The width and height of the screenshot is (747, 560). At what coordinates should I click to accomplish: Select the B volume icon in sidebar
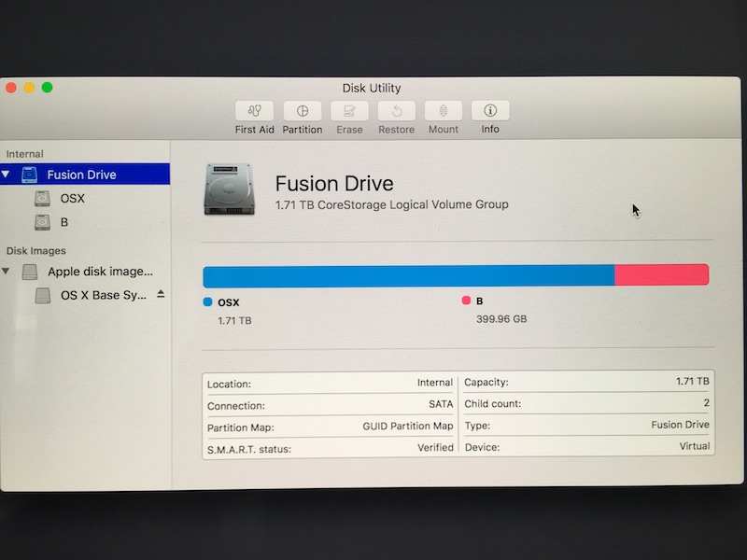click(42, 222)
